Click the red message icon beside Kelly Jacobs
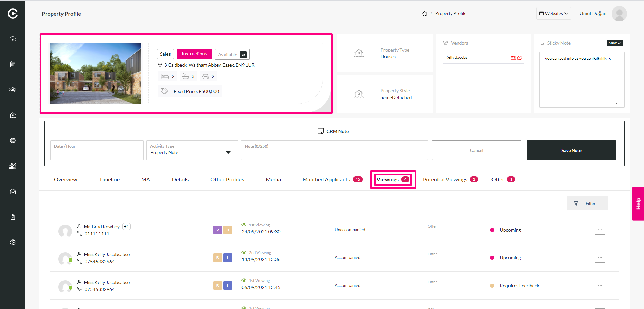 [x=520, y=58]
